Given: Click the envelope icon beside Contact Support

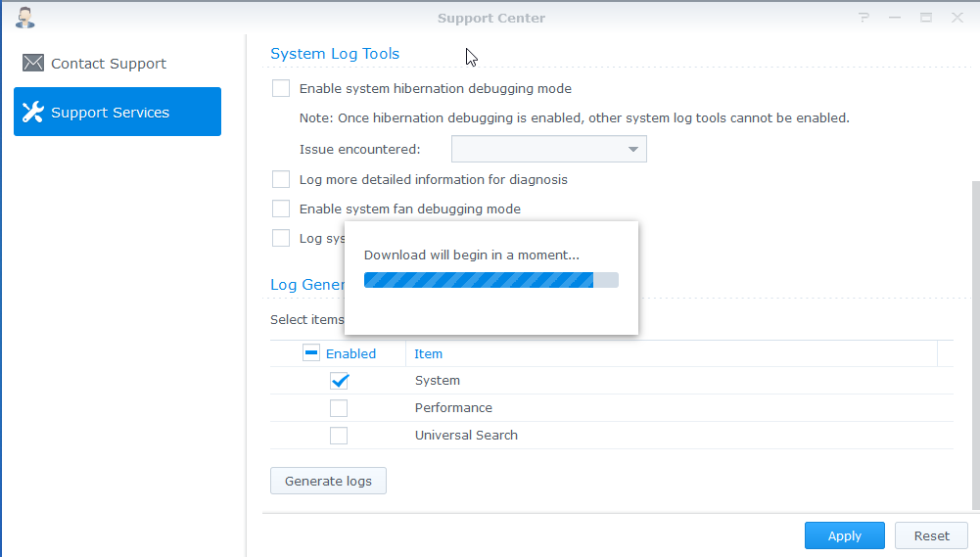Looking at the screenshot, I should click(x=33, y=64).
